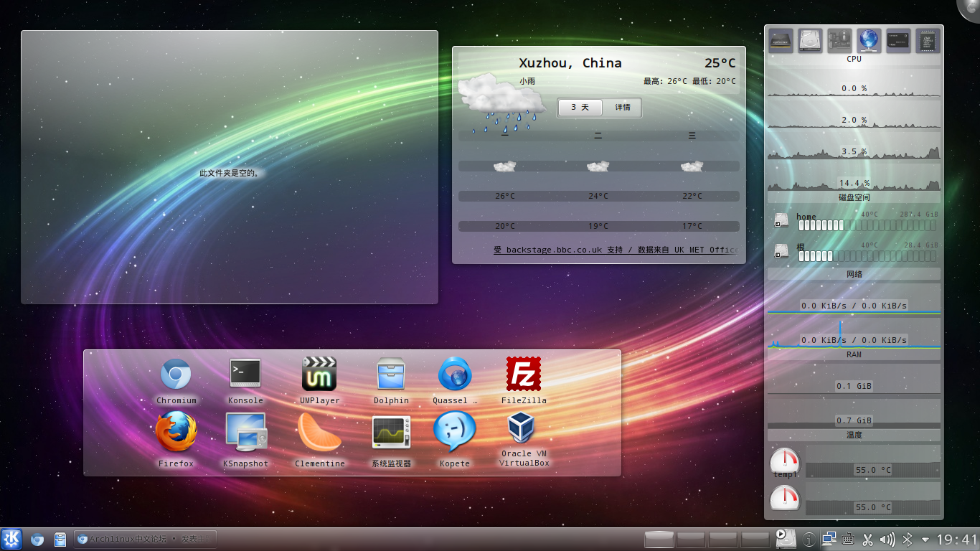
Task: Switch to the Archlinux中文论坛 taskbar window
Action: [145, 540]
